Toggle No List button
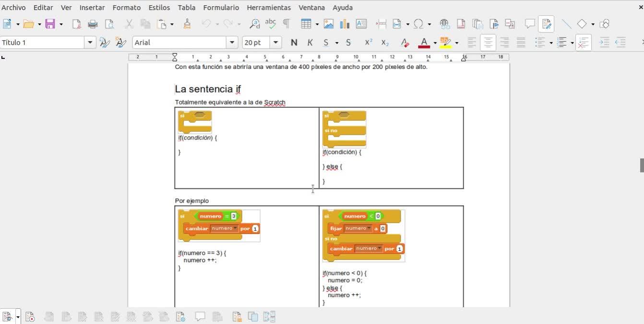This screenshot has width=644, height=324. pos(584,43)
